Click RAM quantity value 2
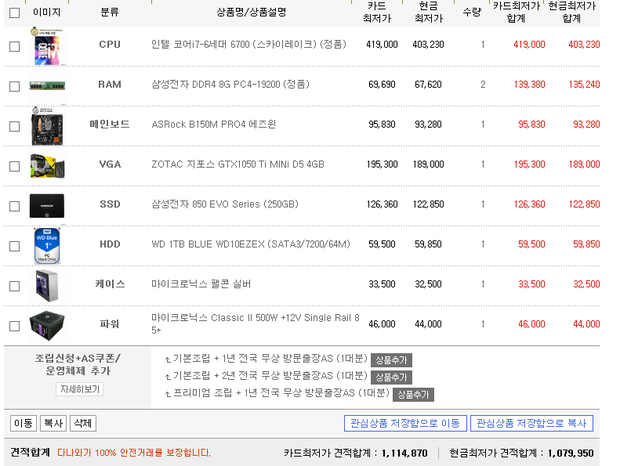Viewport: 620px width, 466px height. coord(483,84)
